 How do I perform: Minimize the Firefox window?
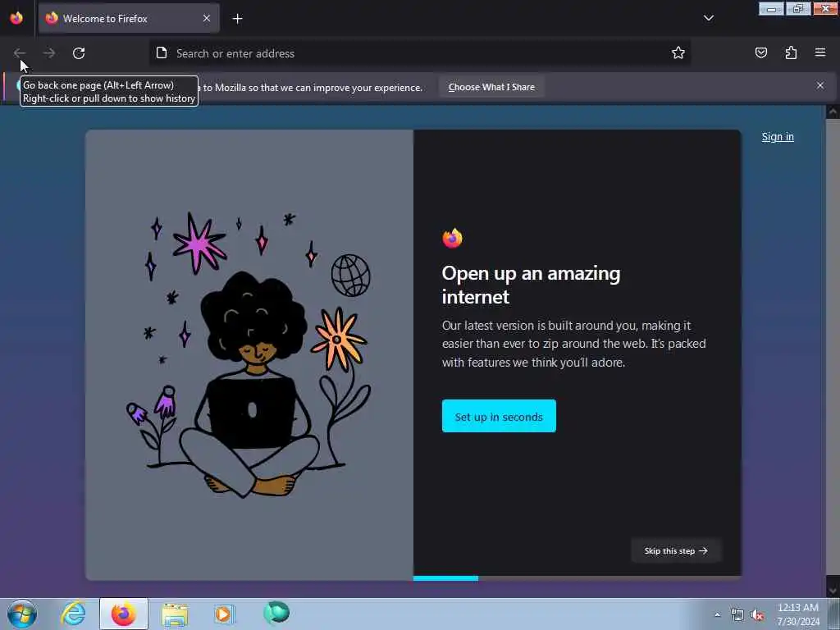771,8
